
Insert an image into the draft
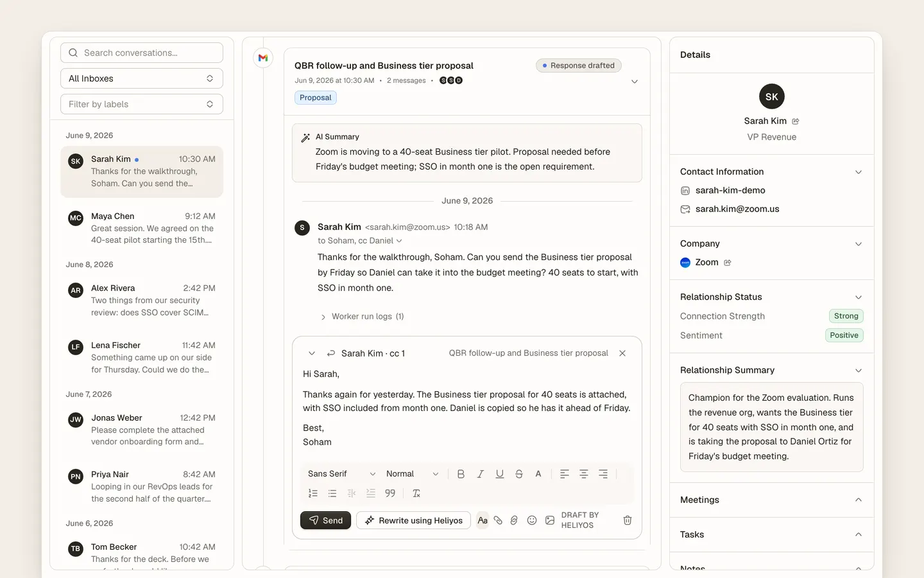click(x=550, y=520)
